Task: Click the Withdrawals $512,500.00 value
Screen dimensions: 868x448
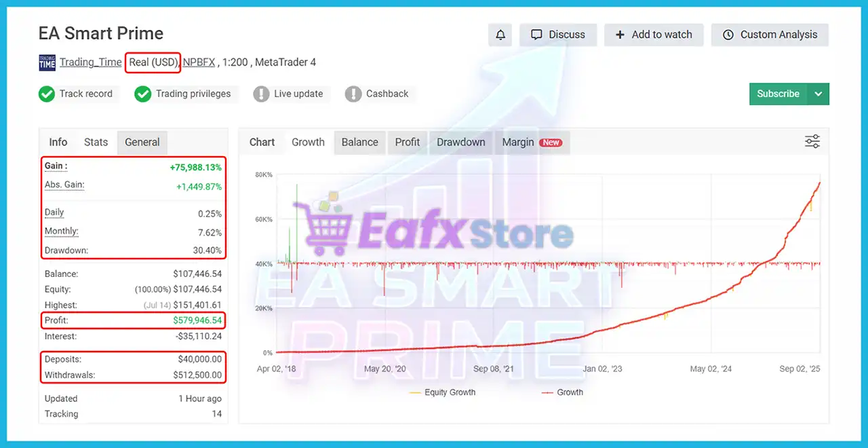Action: click(x=198, y=375)
